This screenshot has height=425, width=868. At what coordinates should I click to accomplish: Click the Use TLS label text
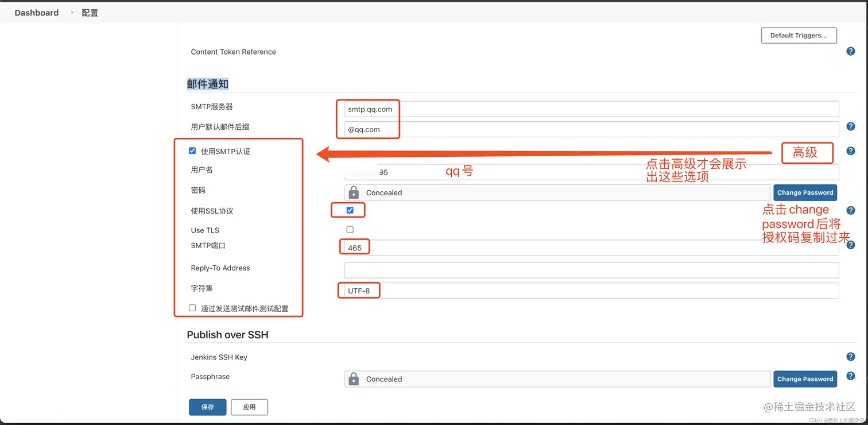click(205, 230)
